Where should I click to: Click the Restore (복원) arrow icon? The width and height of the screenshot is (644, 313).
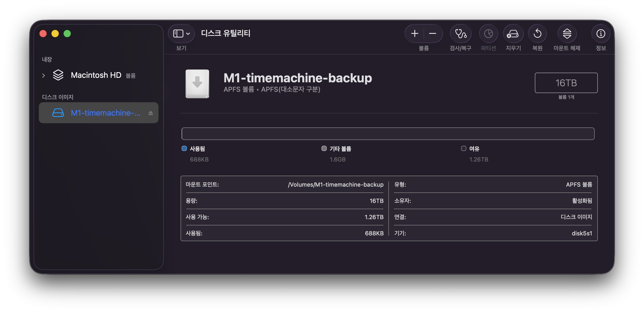(537, 34)
